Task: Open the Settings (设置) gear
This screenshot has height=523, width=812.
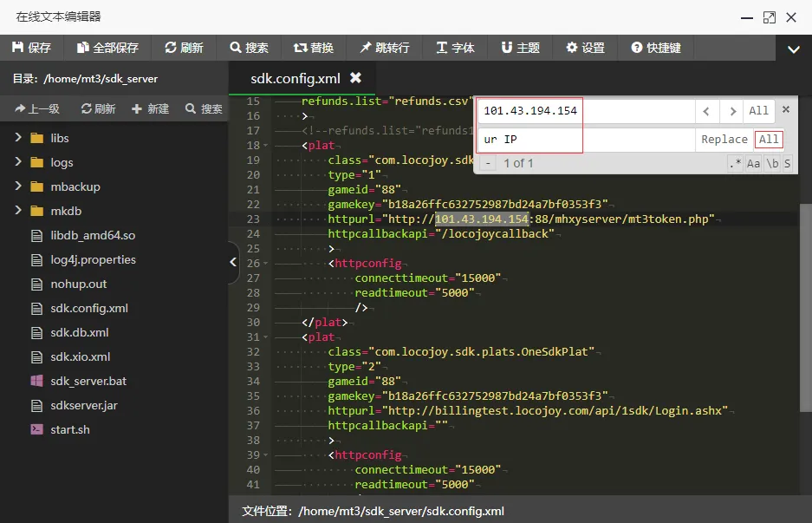Action: pos(572,48)
